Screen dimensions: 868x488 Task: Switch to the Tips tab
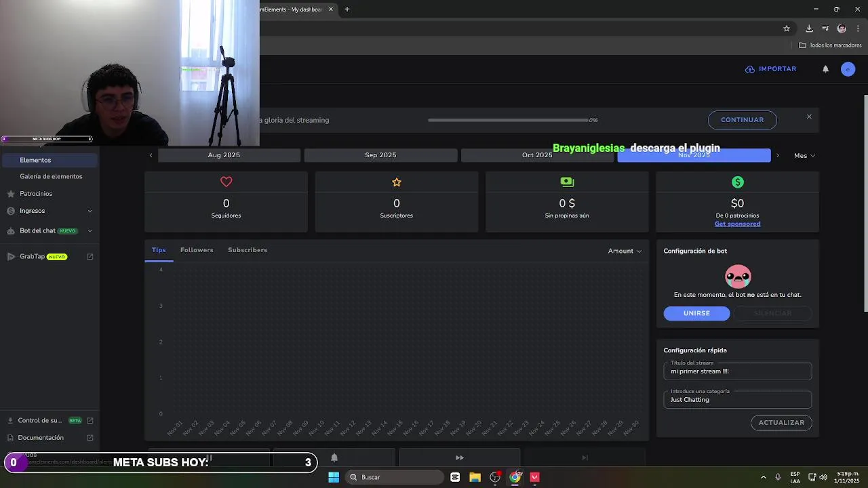[159, 250]
